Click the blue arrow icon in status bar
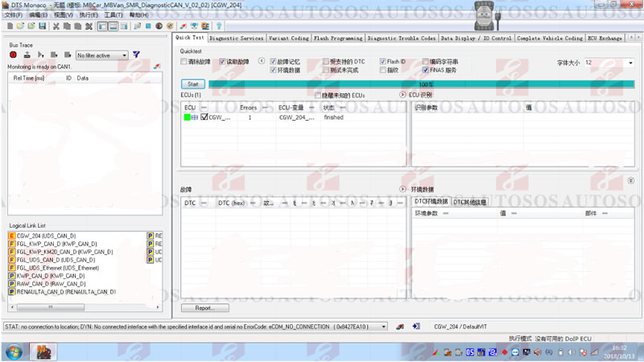Image resolution: width=644 pixels, height=362 pixels. [x=416, y=327]
